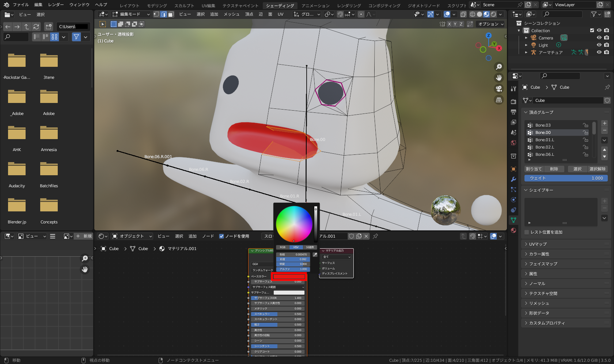Toggle X-ray display in viewport

click(463, 14)
